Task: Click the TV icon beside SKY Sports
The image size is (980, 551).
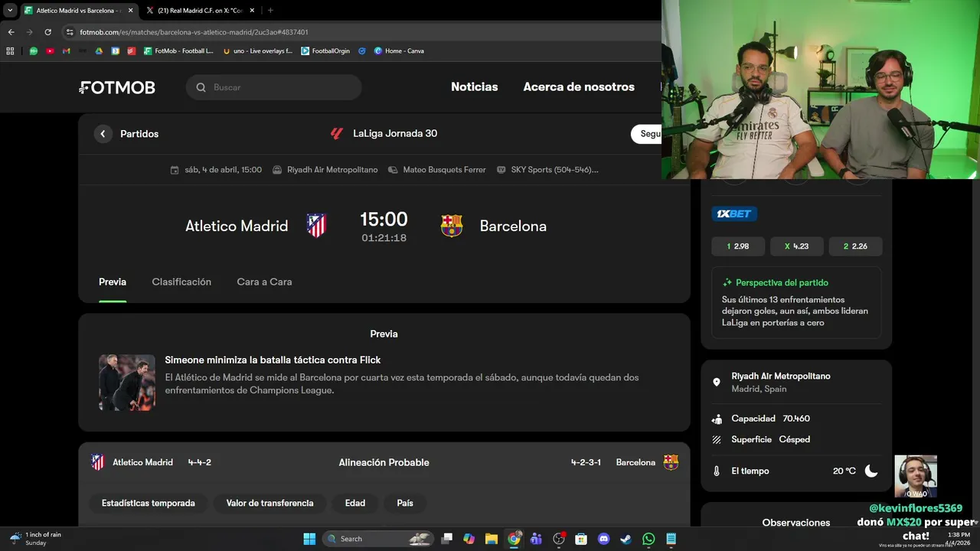Action: pyautogui.click(x=501, y=170)
